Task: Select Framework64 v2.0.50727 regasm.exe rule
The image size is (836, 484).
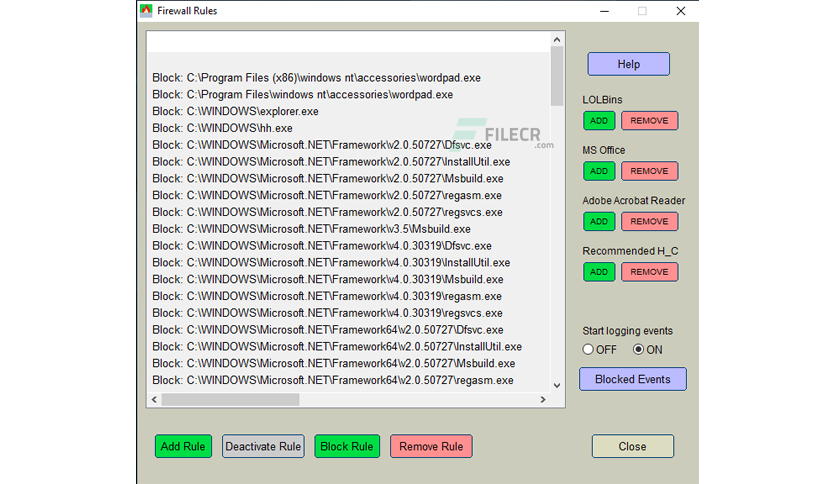Action: pos(333,380)
